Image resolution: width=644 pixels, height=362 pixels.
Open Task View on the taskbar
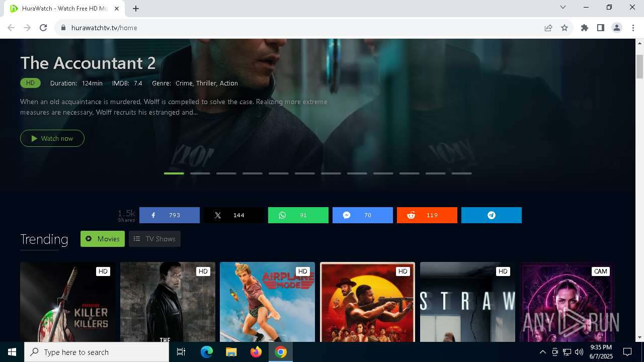181,352
